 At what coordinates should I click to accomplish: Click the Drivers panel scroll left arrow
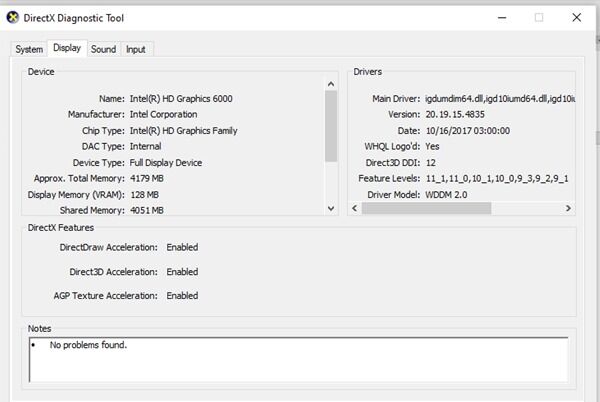[x=354, y=208]
